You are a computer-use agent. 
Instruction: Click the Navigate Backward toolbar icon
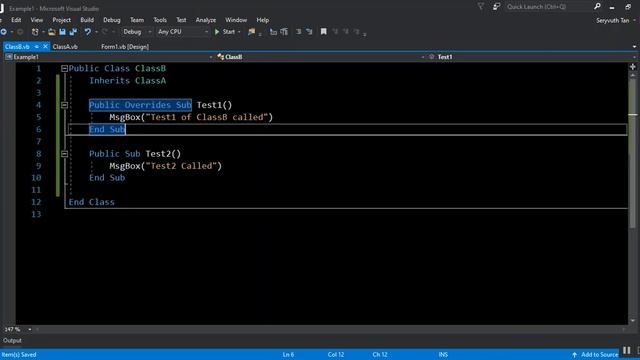coord(3,32)
